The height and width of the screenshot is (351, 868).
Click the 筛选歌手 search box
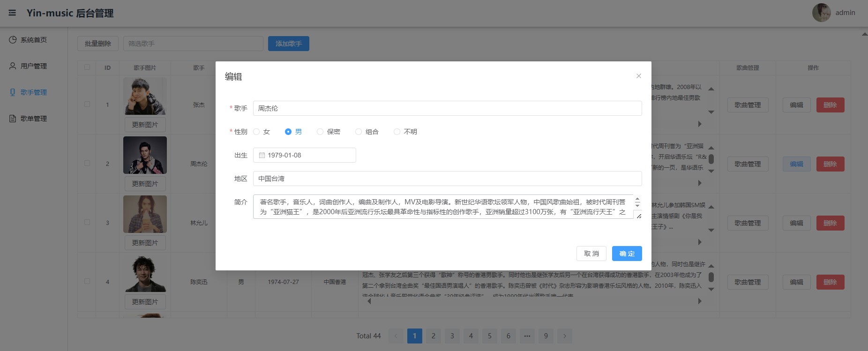click(x=193, y=44)
